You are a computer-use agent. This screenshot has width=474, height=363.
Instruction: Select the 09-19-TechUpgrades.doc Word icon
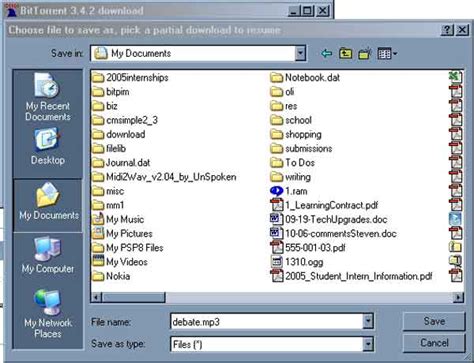[x=276, y=219]
